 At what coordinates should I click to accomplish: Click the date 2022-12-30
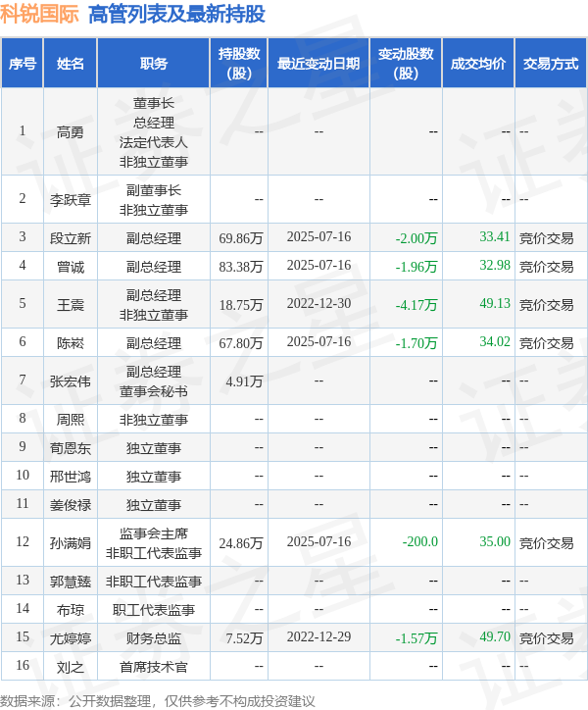[318, 303]
